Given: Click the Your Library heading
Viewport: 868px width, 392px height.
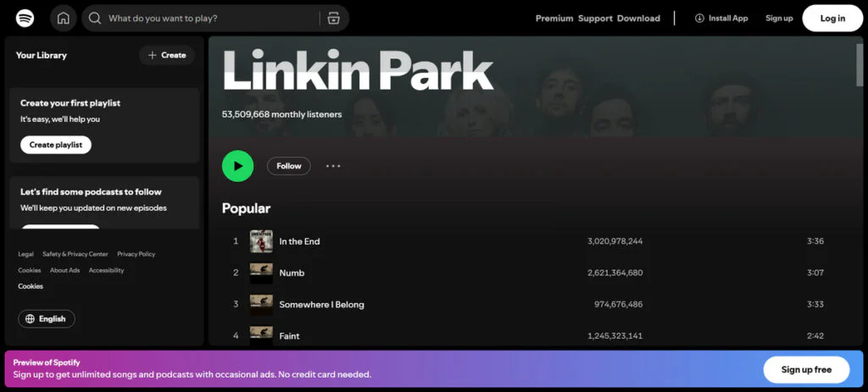Looking at the screenshot, I should click(41, 55).
